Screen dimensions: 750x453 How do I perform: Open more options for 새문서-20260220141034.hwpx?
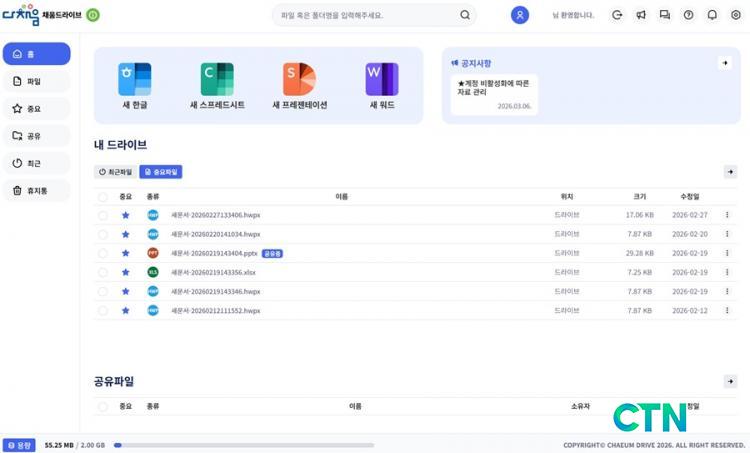727,234
